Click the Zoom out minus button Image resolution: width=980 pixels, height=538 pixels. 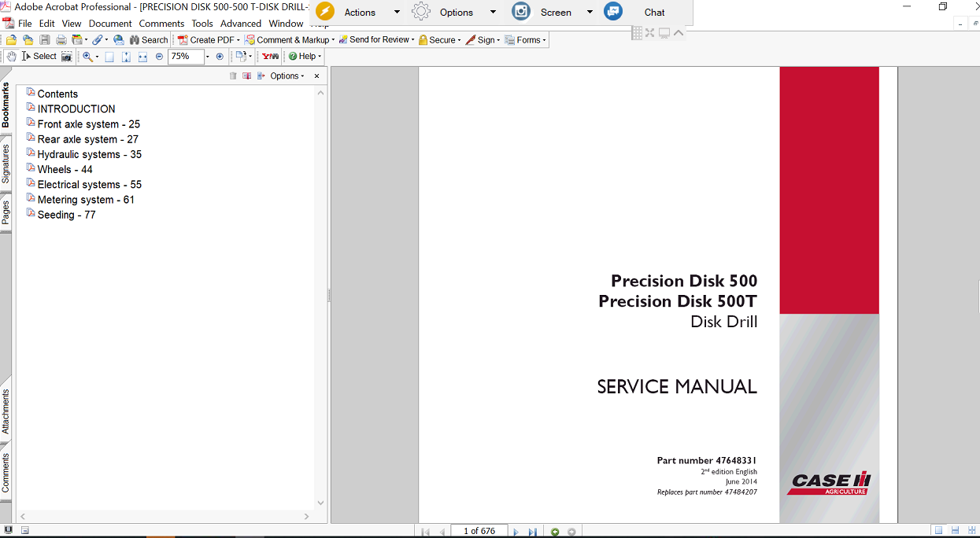tap(159, 57)
